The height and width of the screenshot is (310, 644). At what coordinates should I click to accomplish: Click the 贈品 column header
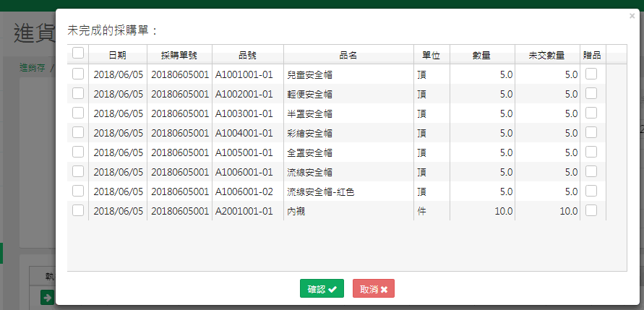coord(592,56)
